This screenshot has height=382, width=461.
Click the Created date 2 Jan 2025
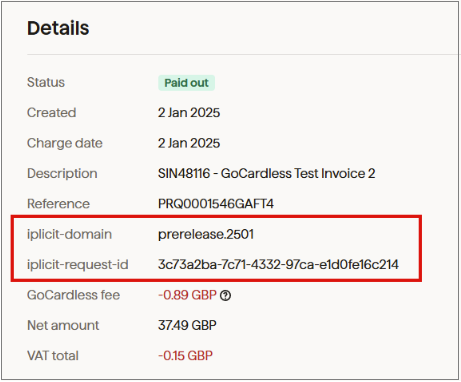tap(189, 113)
